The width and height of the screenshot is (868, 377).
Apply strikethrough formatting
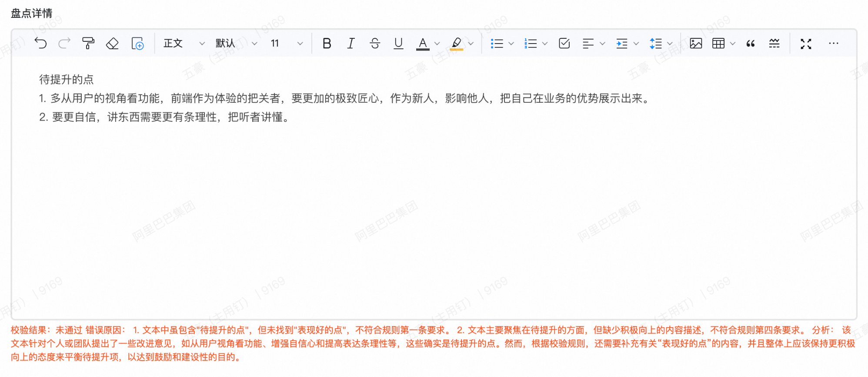pyautogui.click(x=375, y=44)
